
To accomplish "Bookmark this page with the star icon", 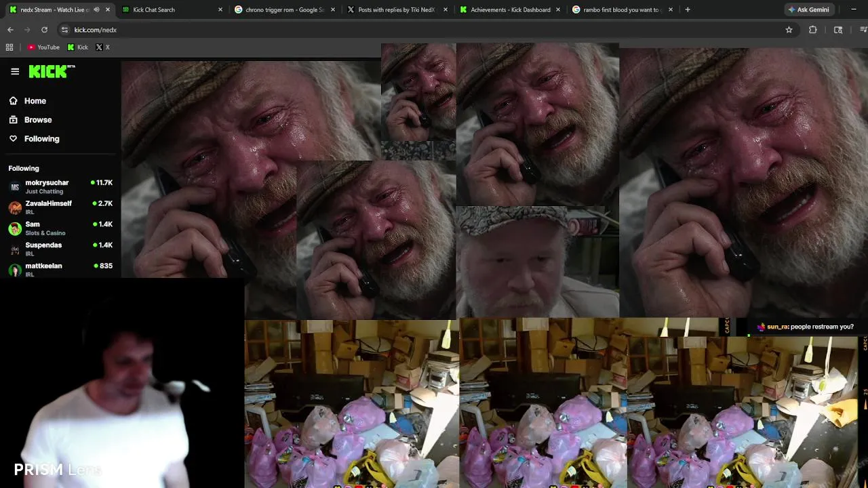I will [x=789, y=30].
